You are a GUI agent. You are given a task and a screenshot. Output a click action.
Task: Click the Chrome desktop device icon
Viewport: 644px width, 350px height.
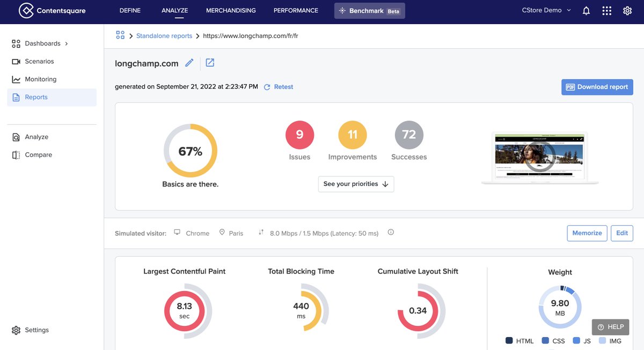(177, 233)
